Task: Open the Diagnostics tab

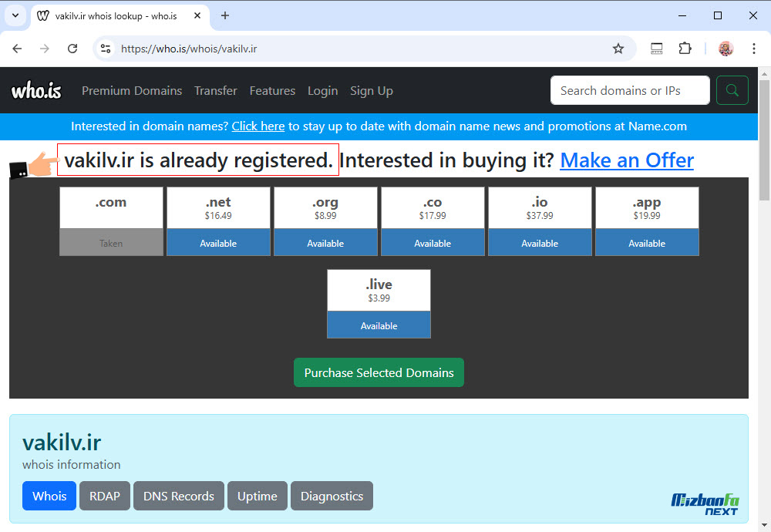Action: (x=332, y=496)
